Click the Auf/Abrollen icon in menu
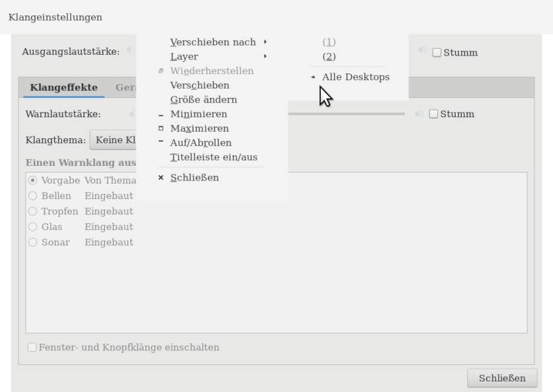This screenshot has width=553, height=392. click(x=161, y=141)
